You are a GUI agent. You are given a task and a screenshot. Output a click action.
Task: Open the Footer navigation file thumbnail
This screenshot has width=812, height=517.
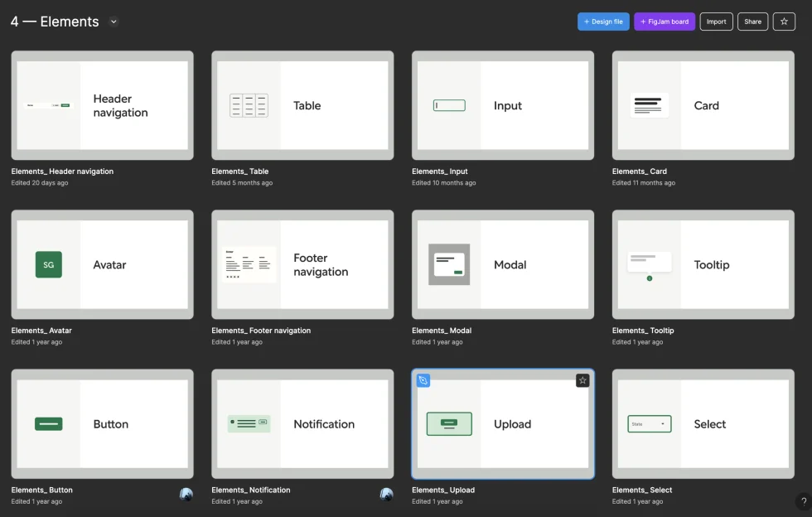[302, 265]
